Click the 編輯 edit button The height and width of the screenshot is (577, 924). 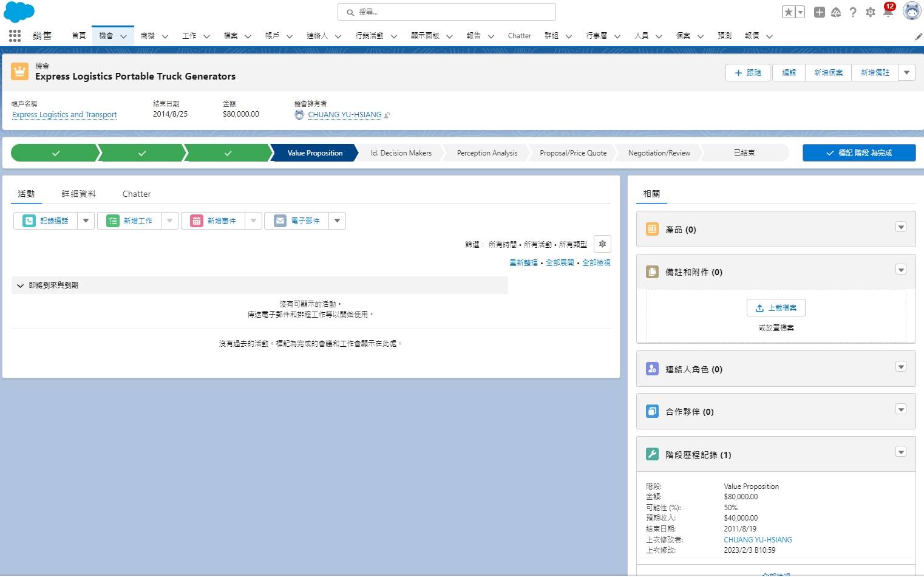789,73
